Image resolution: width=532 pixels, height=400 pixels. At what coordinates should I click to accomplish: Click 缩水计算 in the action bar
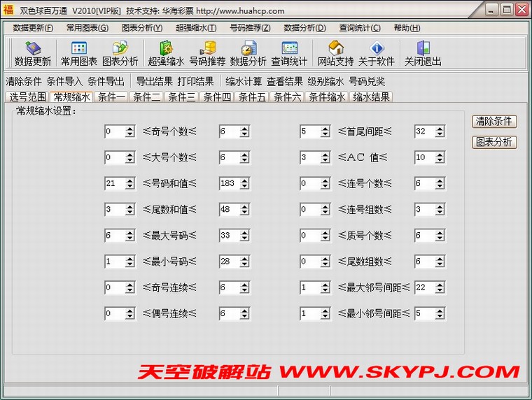(x=244, y=81)
